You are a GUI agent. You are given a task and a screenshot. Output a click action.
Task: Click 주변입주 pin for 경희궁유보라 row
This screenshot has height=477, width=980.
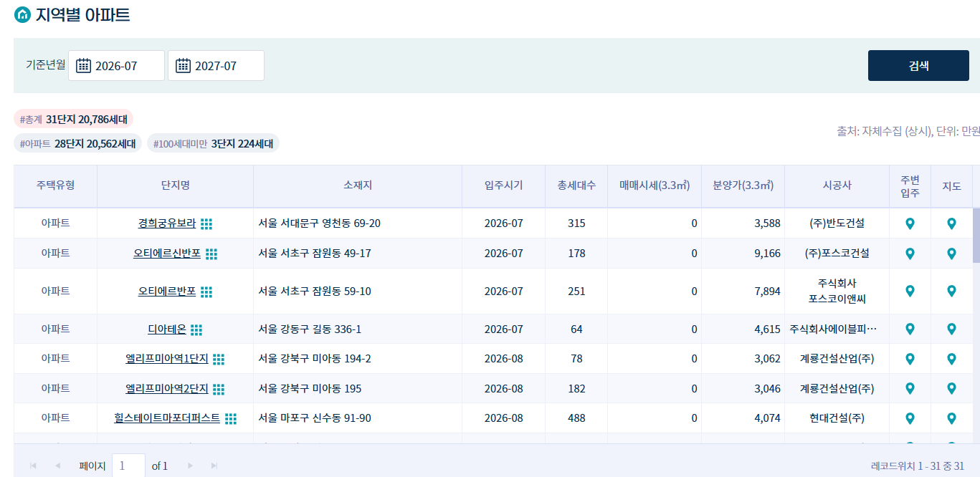(x=910, y=224)
